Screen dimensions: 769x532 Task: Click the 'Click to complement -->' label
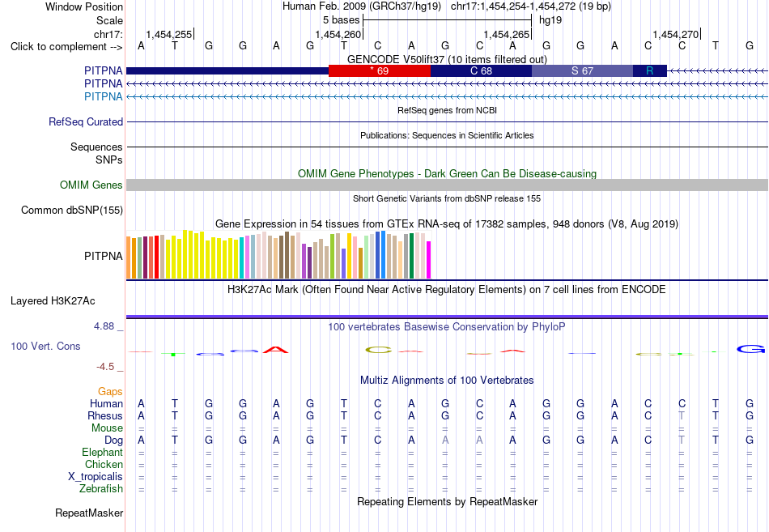point(66,47)
